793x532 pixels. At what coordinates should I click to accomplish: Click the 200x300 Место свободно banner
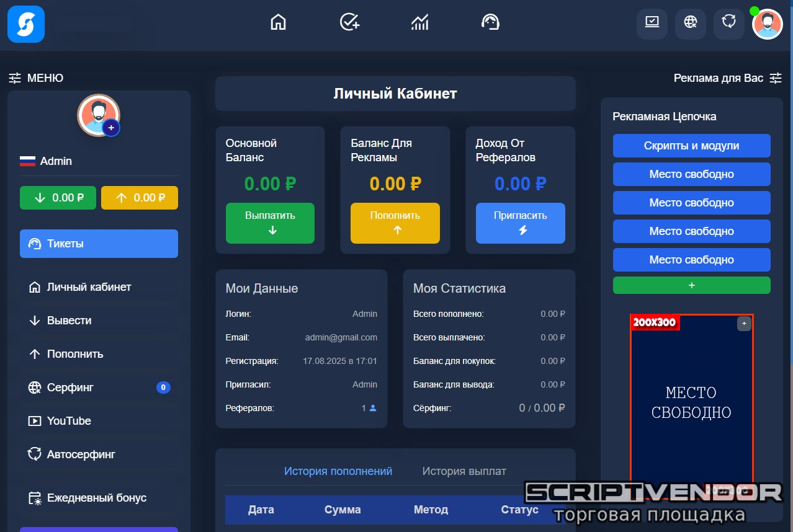[691, 403]
